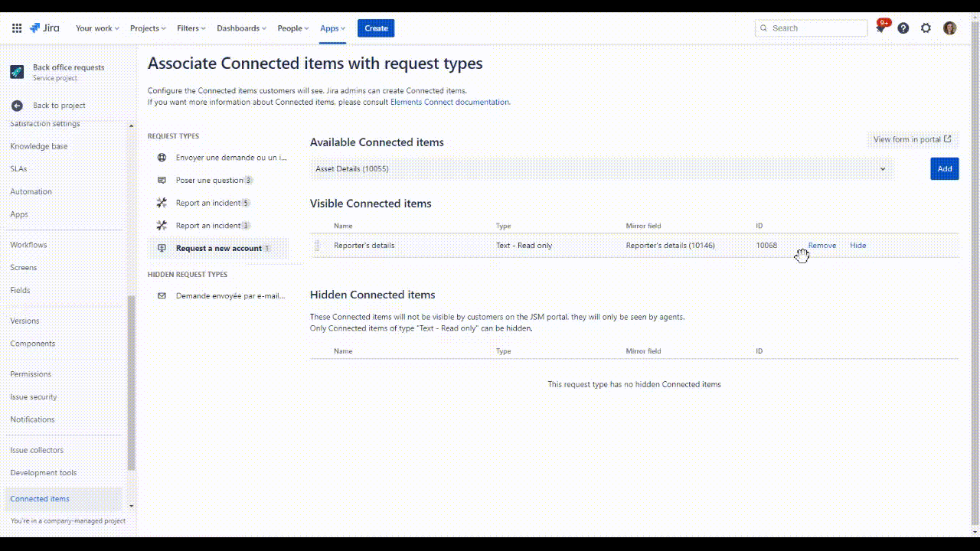This screenshot has width=980, height=551.
Task: Click the Jira logo
Action: (x=44, y=28)
